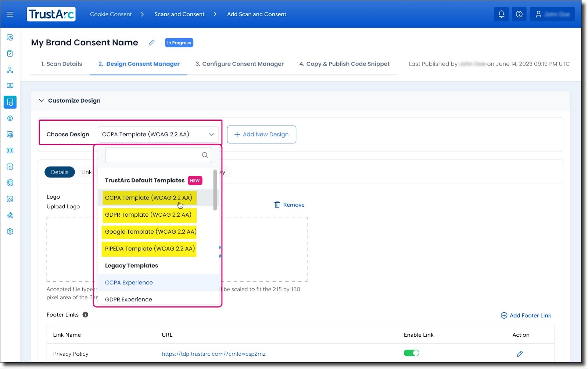The image size is (588, 369).
Task: Select the brain icon in the sidebar
Action: coord(10,183)
